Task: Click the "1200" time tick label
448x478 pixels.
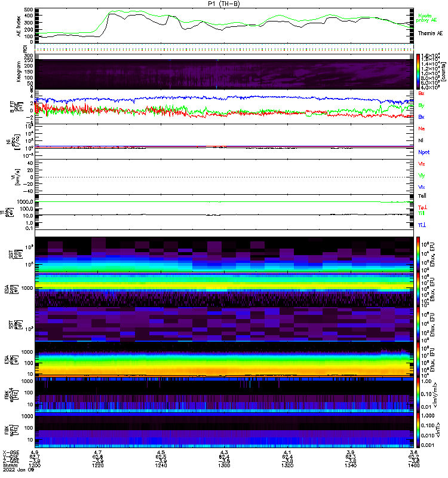Action: tap(35, 465)
